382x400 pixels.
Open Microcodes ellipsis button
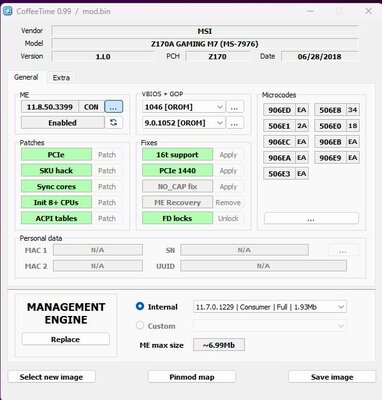[311, 219]
